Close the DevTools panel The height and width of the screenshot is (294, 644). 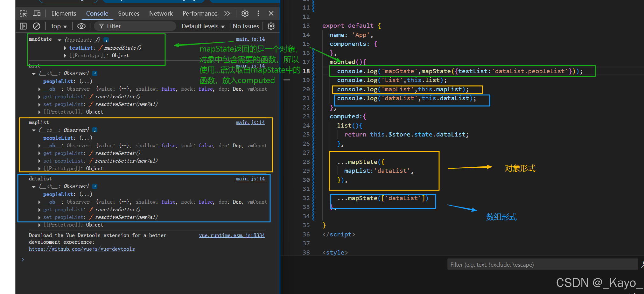click(271, 13)
